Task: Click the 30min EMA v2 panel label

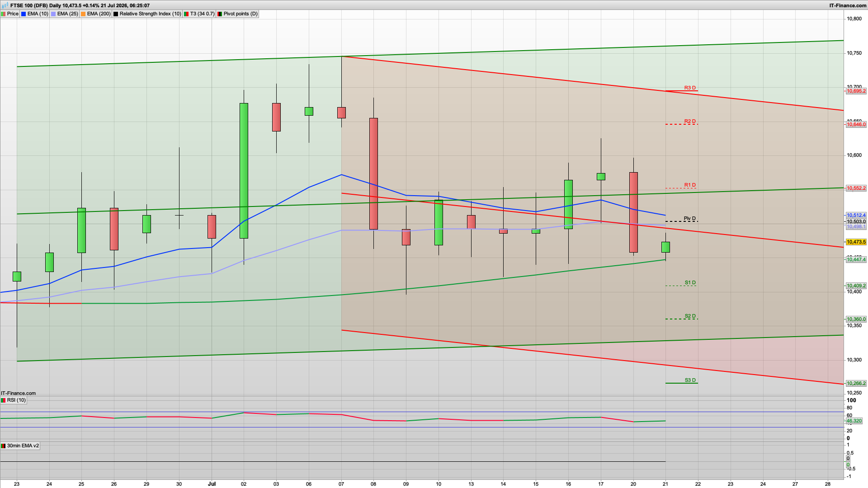Action: click(x=23, y=446)
